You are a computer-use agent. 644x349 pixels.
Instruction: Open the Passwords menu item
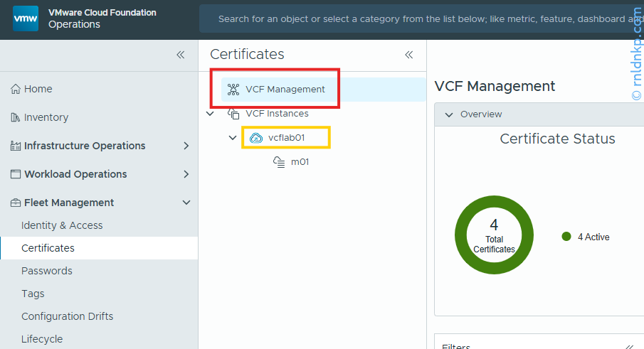[47, 271]
